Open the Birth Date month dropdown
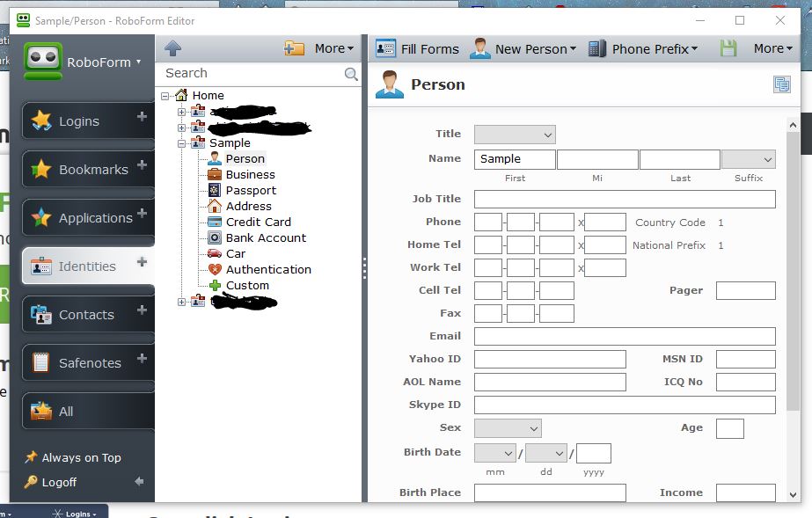 (x=494, y=453)
